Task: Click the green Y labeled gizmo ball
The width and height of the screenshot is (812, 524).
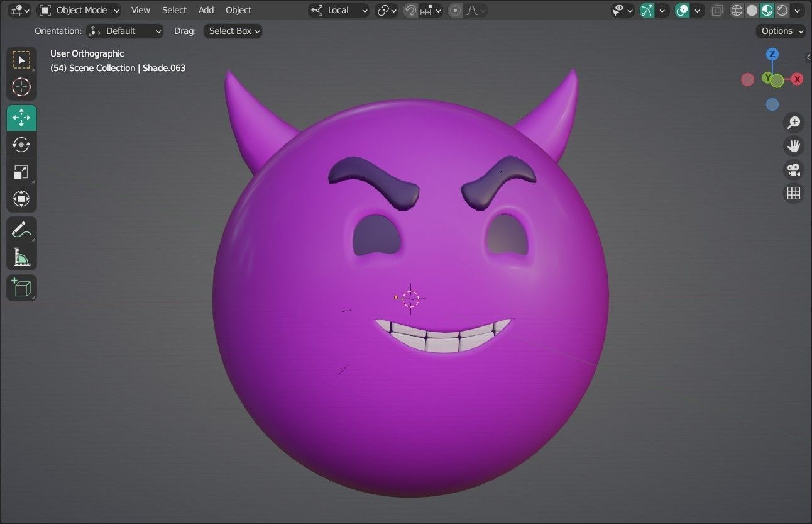Action: [x=767, y=77]
